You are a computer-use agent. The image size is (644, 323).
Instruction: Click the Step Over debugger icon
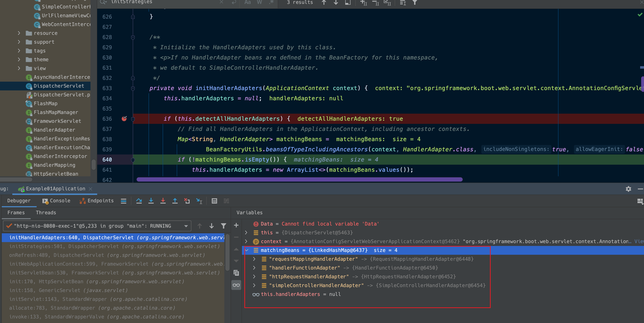click(x=139, y=201)
